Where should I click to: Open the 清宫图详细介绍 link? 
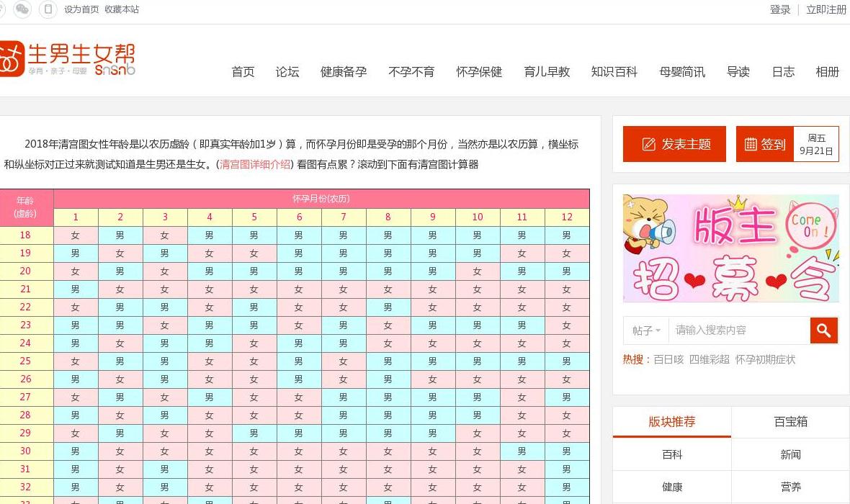[255, 164]
